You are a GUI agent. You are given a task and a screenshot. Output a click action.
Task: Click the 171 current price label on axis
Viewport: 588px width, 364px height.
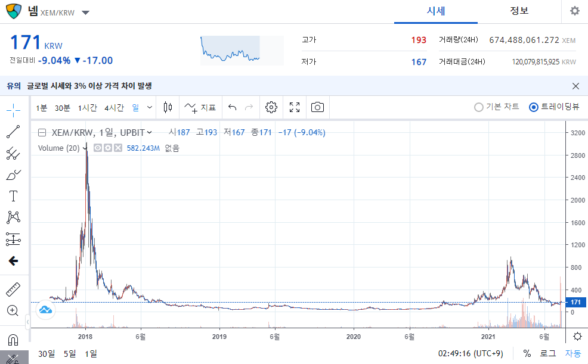[575, 302]
